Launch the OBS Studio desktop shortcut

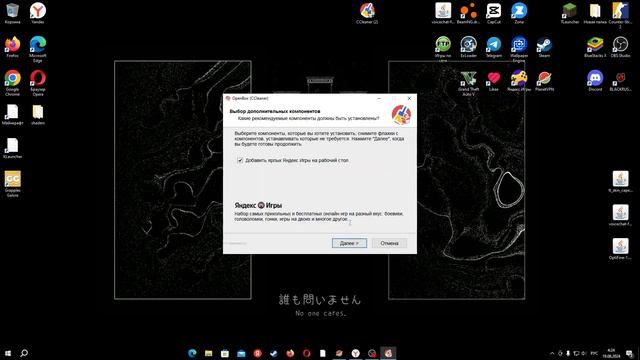(620, 47)
